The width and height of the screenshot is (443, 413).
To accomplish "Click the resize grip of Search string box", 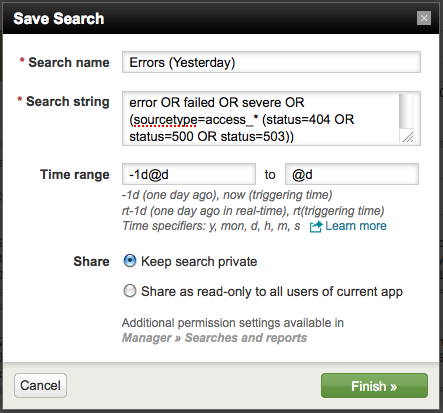I will click(407, 137).
